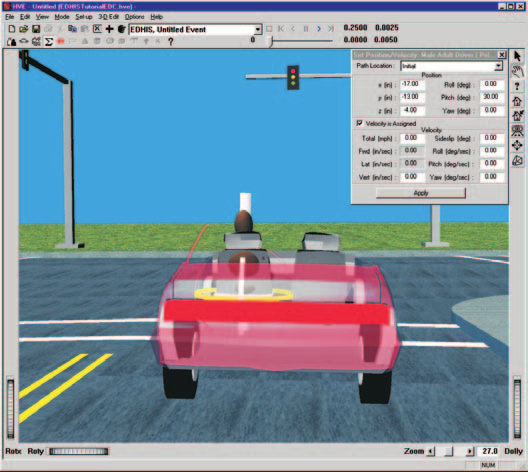Click the hand icon beside event dropdown
Screen dimensions: 528x472
tap(122, 29)
